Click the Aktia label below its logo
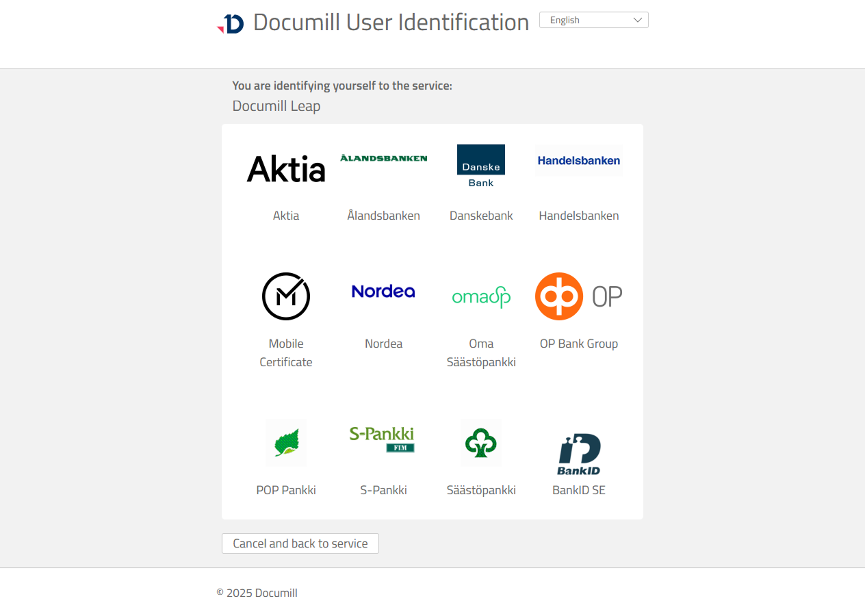Screen dimensions: 865x616 [x=286, y=215]
